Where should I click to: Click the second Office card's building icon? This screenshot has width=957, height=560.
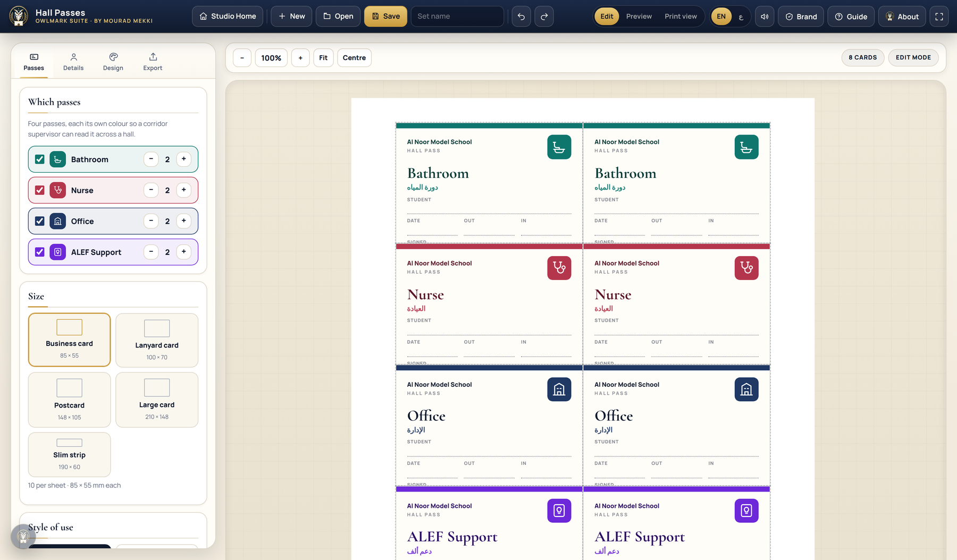tap(746, 389)
